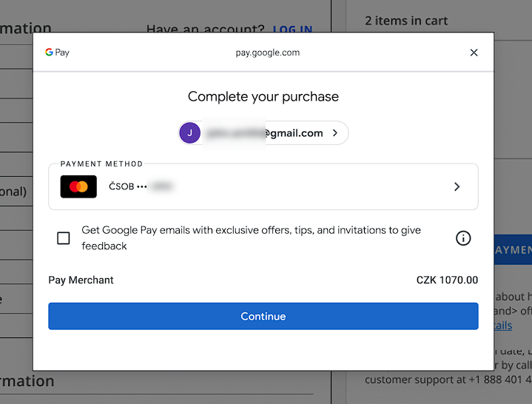Click the CZK 1070.00 amount
Image resolution: width=532 pixels, height=404 pixels.
(447, 280)
